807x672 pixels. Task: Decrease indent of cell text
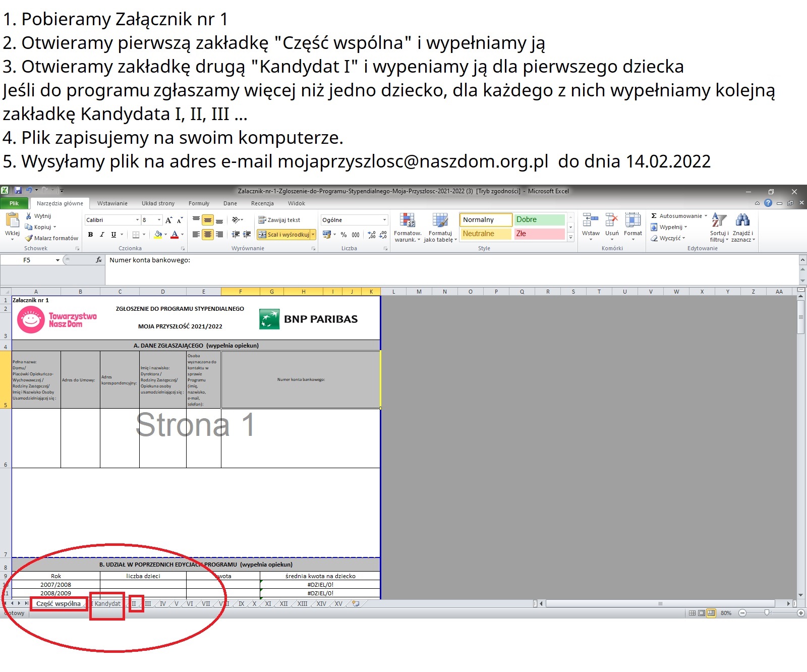236,235
